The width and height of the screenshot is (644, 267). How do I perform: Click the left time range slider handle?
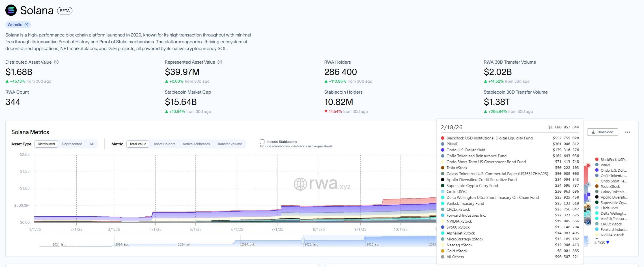click(x=303, y=241)
